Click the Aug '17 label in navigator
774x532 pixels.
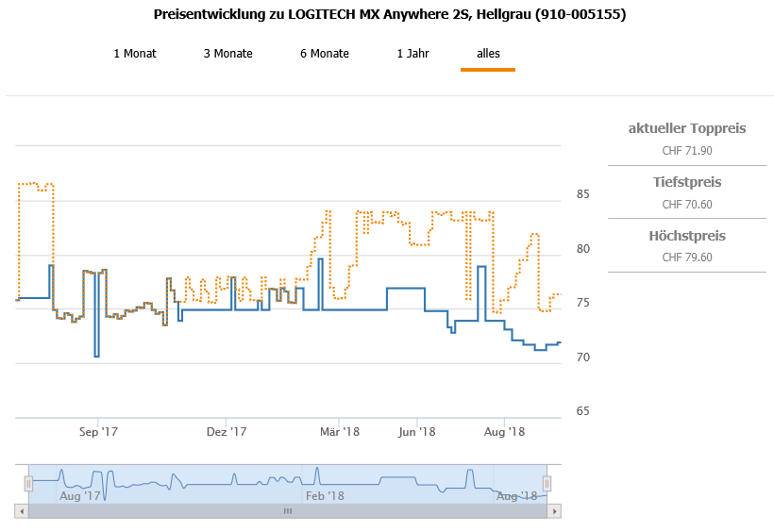80,495
